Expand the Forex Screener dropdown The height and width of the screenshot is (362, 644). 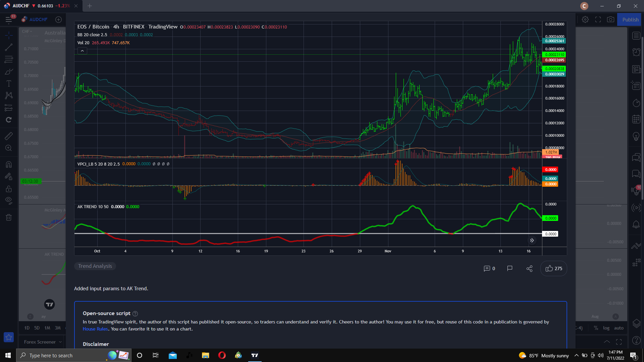tap(43, 342)
